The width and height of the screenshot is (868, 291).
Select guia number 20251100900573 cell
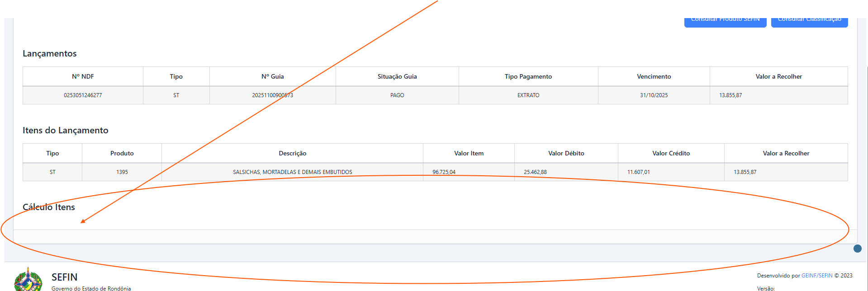click(272, 95)
